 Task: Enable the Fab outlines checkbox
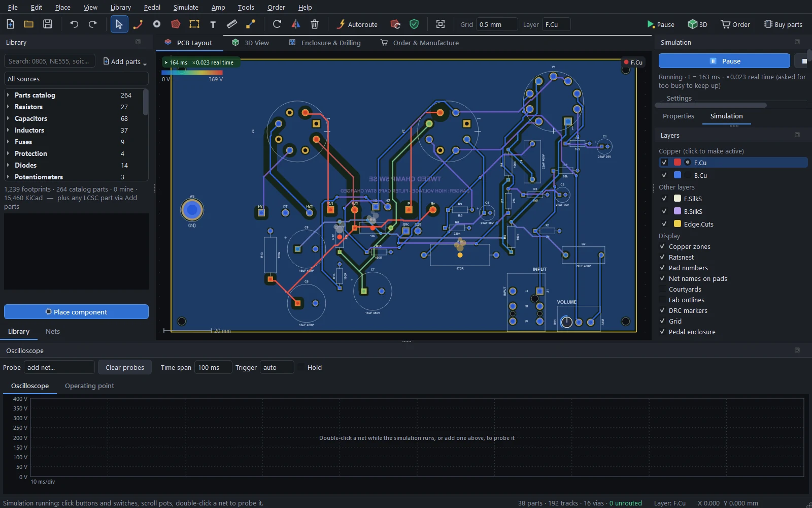[662, 300]
